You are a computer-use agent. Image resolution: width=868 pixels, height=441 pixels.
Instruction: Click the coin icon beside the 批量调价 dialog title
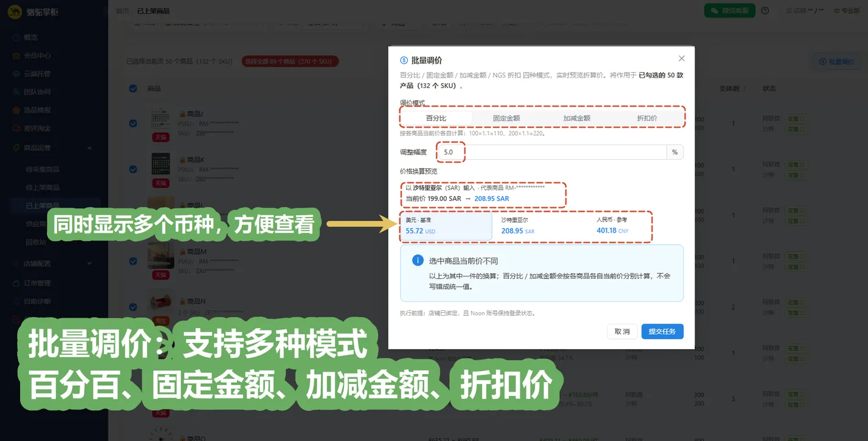(x=404, y=60)
